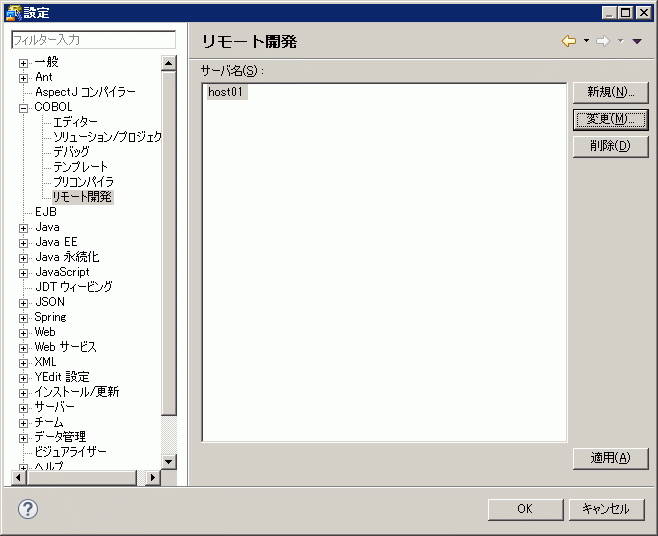Image resolution: width=658 pixels, height=536 pixels.
Task: Expand the Java 永続化 tree node
Action: click(x=24, y=258)
